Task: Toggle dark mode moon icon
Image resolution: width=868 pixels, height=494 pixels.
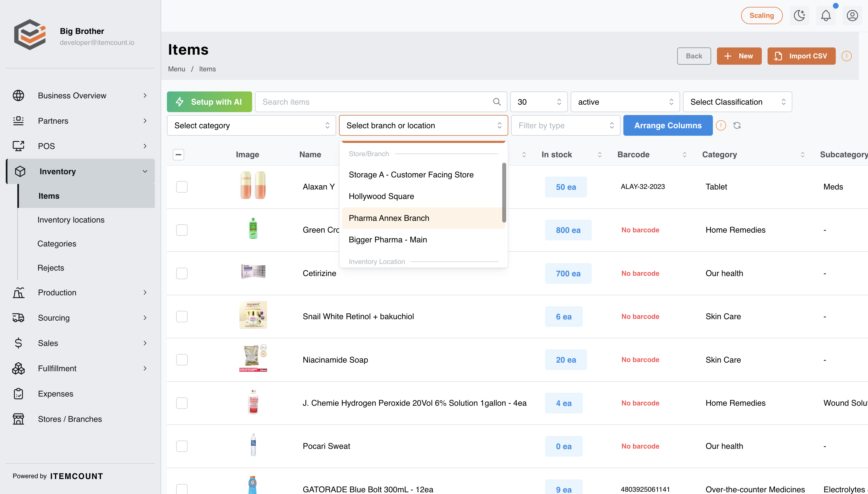Action: point(800,16)
